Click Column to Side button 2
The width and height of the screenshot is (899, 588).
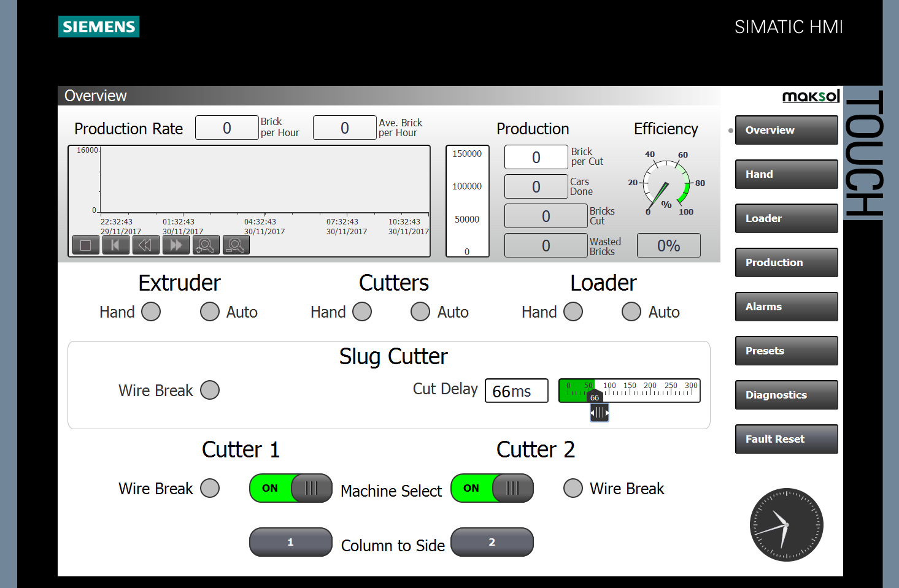492,542
